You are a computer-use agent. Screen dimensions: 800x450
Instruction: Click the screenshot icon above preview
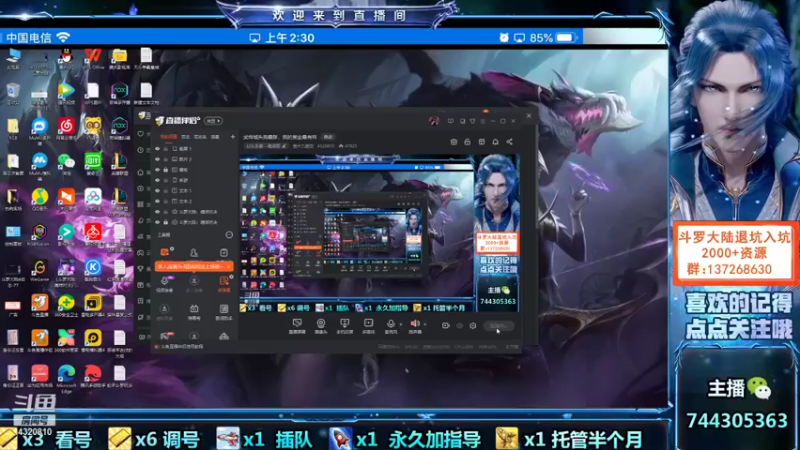point(454,142)
